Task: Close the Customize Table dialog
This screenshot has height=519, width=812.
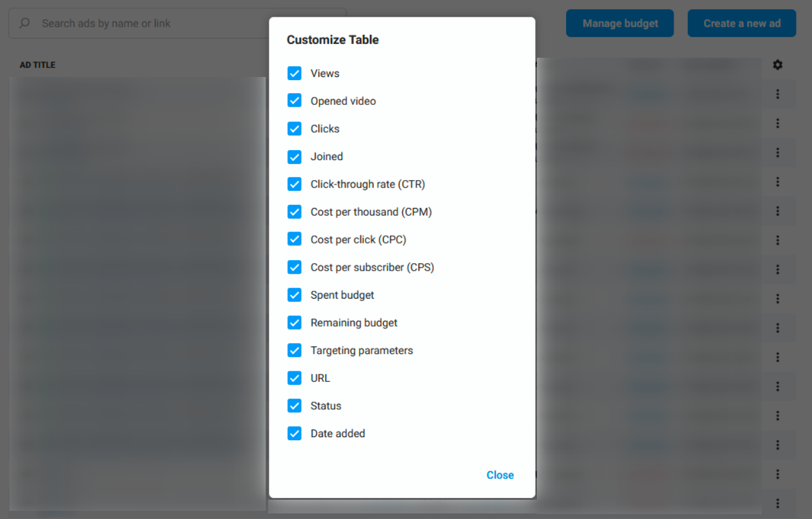Action: tap(500, 475)
